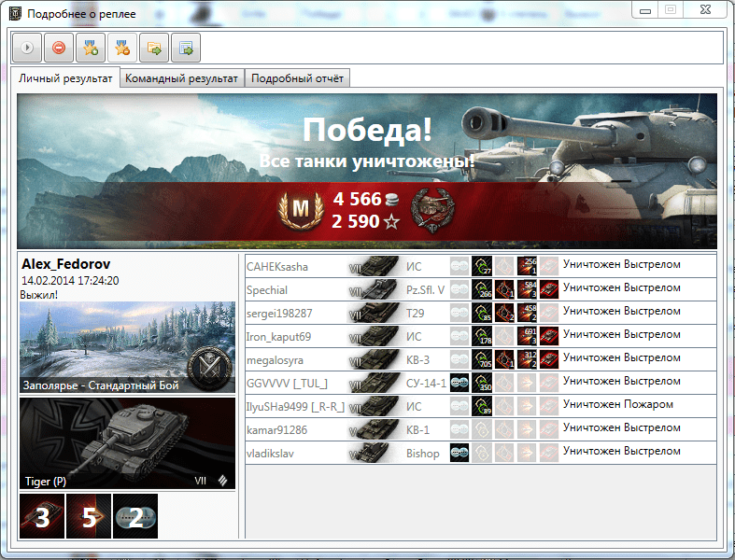Click the red delete replay toolbar icon
This screenshot has width=735, height=560.
tap(59, 48)
